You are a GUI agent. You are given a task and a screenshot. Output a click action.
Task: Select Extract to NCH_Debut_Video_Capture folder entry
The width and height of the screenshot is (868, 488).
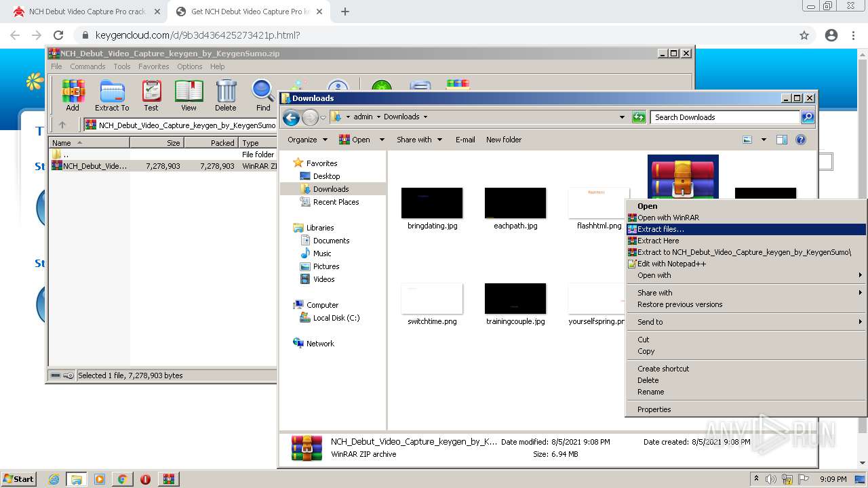point(746,252)
